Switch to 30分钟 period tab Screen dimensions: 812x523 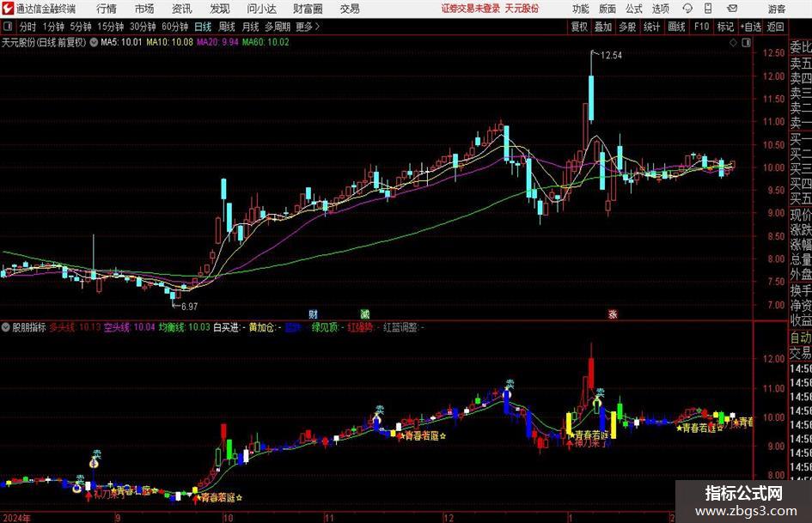143,27
